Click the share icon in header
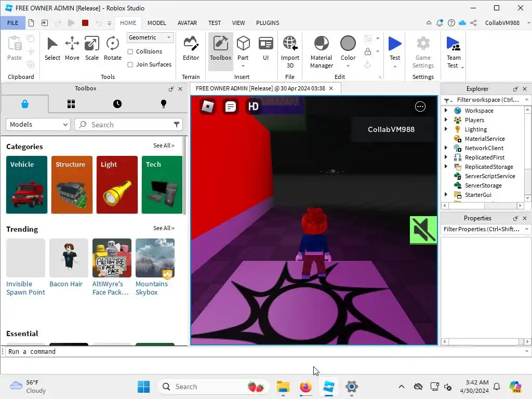Viewport: 532px width, 399px height. 474,23
